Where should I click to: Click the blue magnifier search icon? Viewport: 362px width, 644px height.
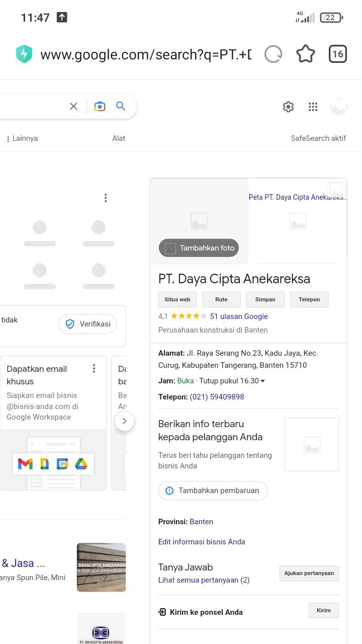[x=121, y=106]
